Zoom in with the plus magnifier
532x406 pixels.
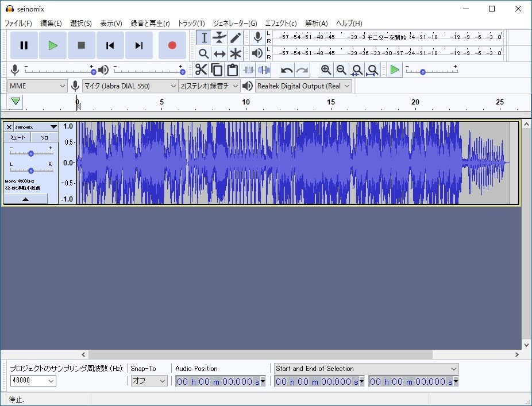pyautogui.click(x=326, y=70)
